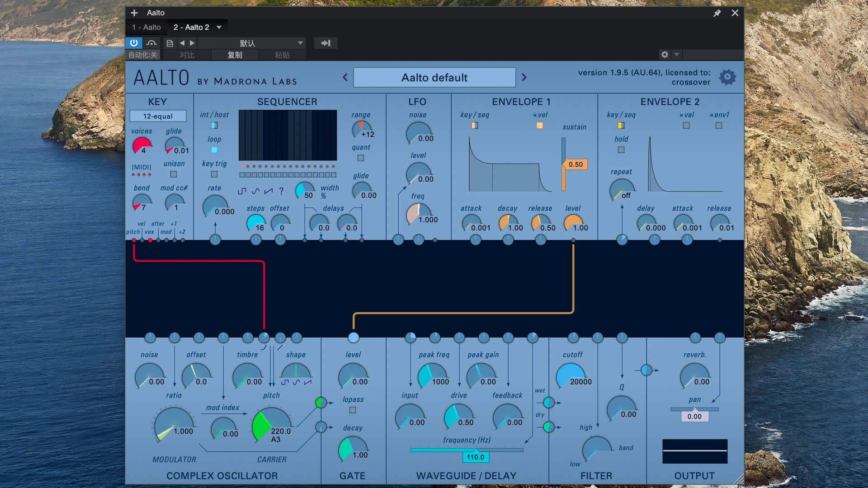The width and height of the screenshot is (868, 488).
Task: Click the wet mix small dial
Action: [549, 402]
